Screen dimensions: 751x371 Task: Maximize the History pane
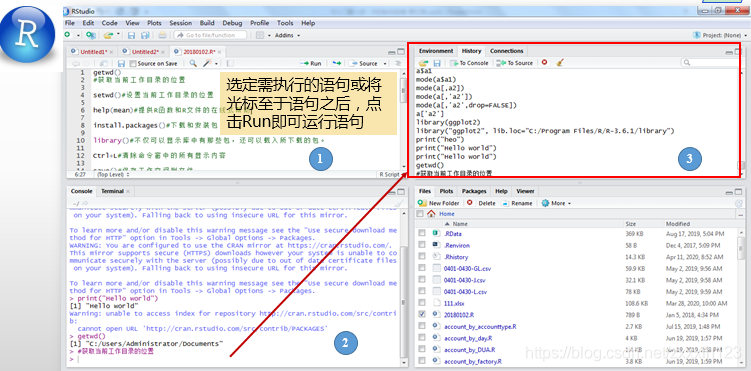738,51
